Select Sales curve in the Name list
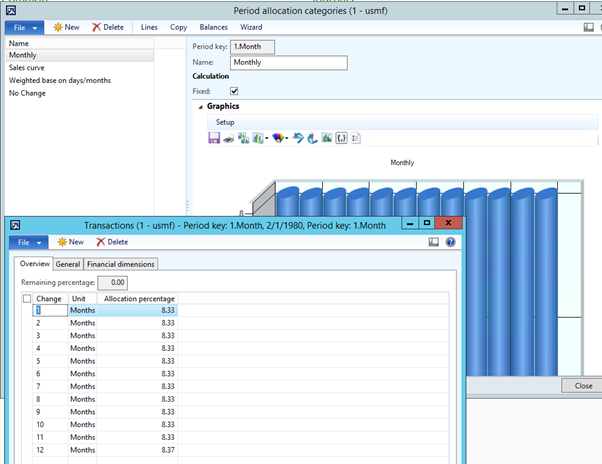Viewport: 602px width, 464px height. (27, 68)
